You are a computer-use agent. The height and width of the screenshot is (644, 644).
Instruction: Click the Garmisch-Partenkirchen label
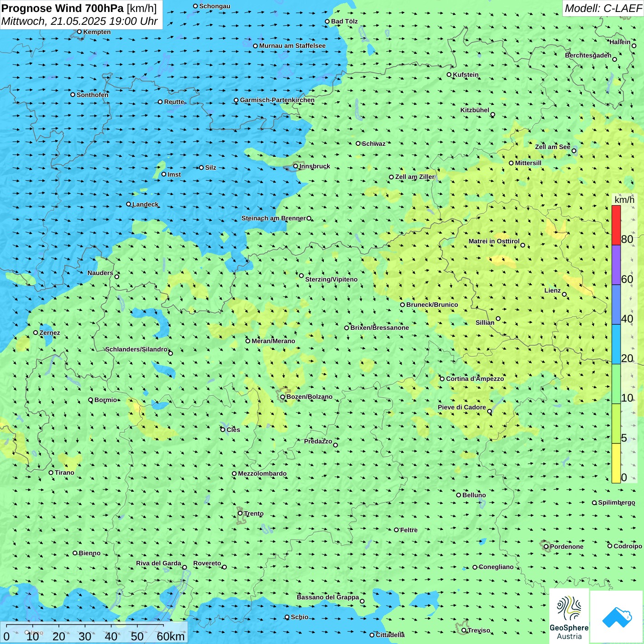[x=277, y=100]
